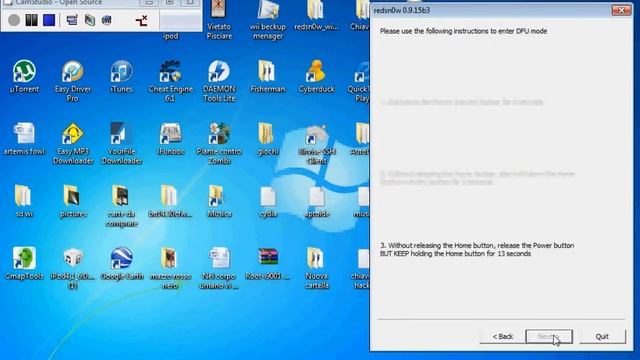Click the ipod label under the CamStudio window
Viewport: 640px width, 360px height.
pyautogui.click(x=171, y=36)
